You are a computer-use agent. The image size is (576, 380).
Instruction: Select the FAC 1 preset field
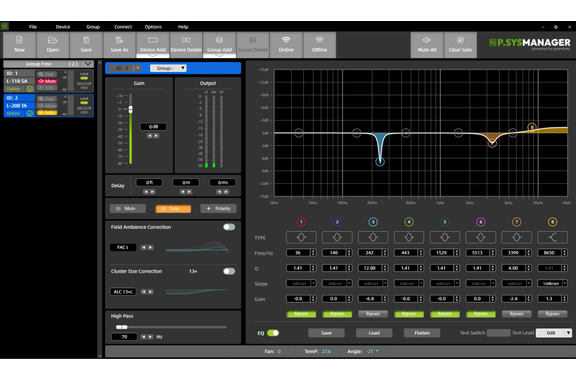pyautogui.click(x=123, y=247)
